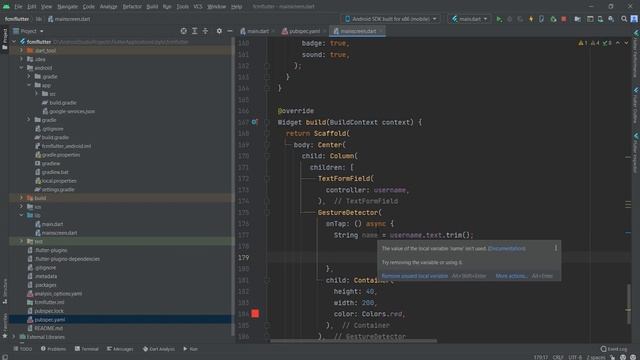Toggle the Flutter Outline side panel
The width and height of the screenshot is (640, 360).
tap(636, 104)
